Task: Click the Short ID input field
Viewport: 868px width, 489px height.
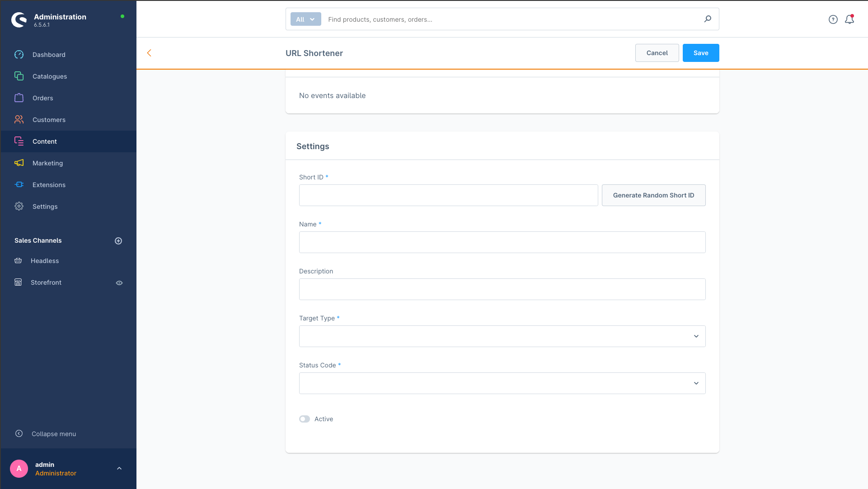Action: [x=448, y=195]
